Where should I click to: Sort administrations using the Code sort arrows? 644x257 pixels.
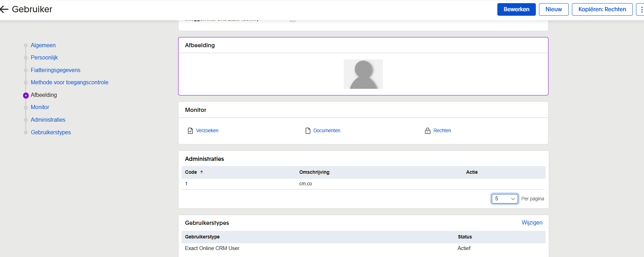(x=202, y=172)
